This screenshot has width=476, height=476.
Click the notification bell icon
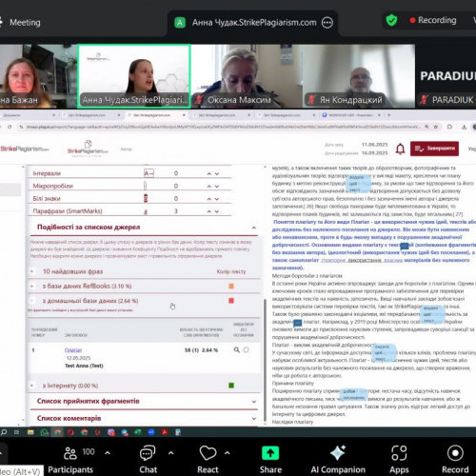pyautogui.click(x=400, y=149)
